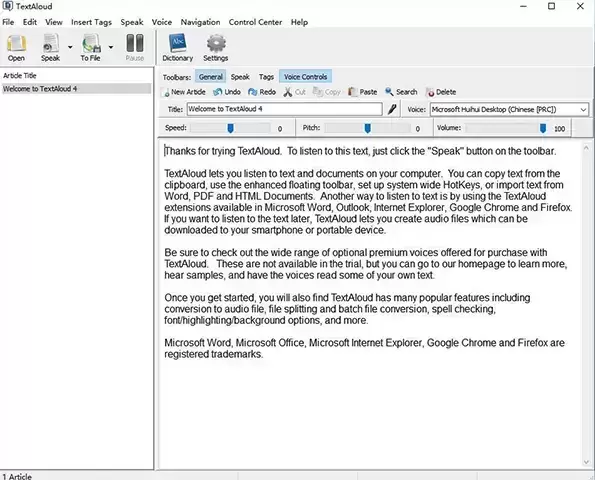Click the Cut scissors icon
Image resolution: width=595 pixels, height=480 pixels.
288,92
